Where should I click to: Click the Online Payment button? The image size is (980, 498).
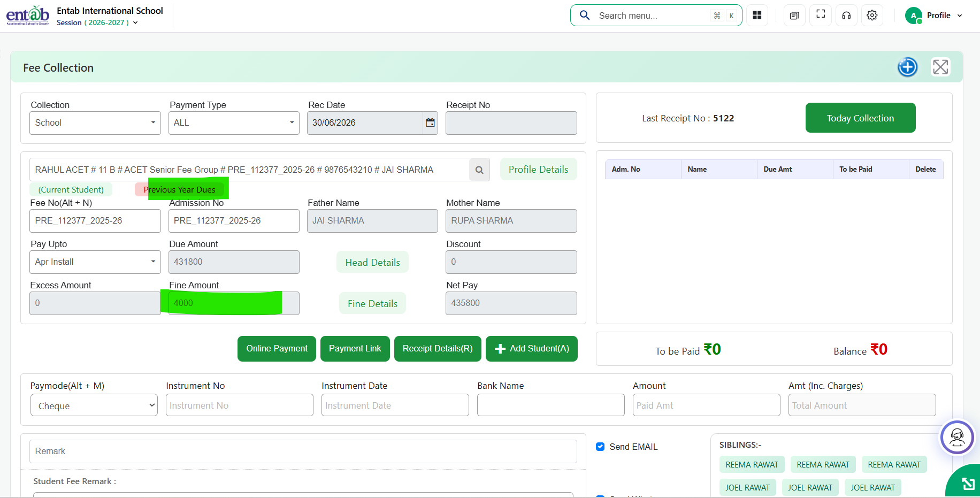point(277,349)
